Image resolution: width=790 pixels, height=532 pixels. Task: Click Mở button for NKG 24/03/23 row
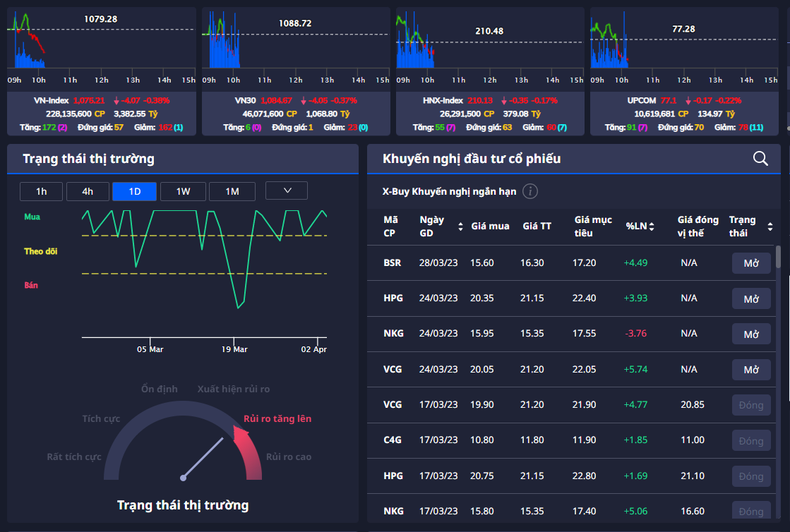(x=750, y=334)
